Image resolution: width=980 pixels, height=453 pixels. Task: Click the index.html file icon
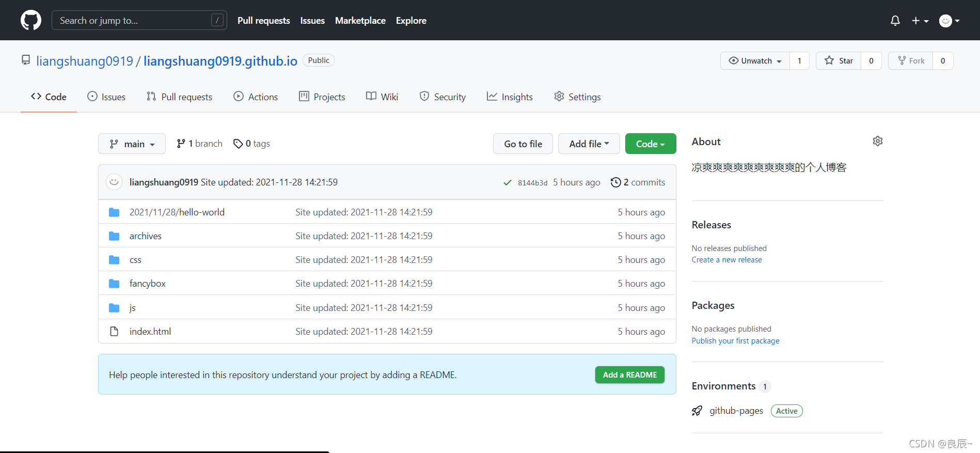[114, 332]
